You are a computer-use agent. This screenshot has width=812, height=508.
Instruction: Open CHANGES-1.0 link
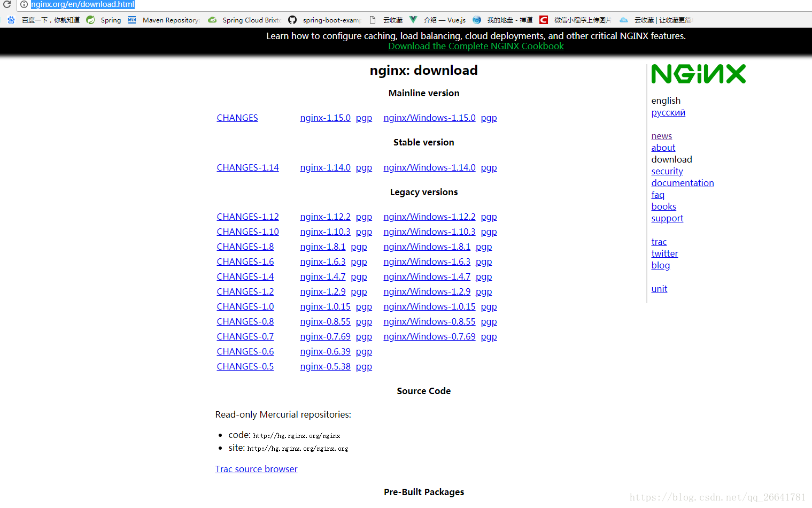tap(245, 306)
